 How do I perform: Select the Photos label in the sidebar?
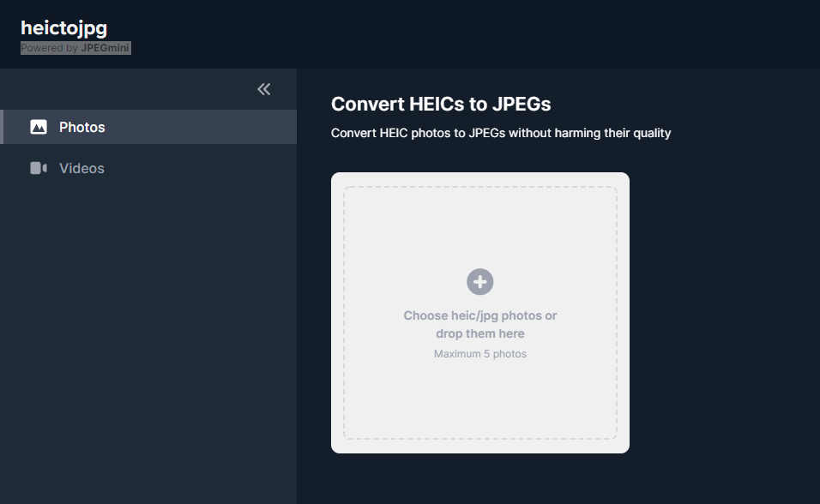(82, 127)
